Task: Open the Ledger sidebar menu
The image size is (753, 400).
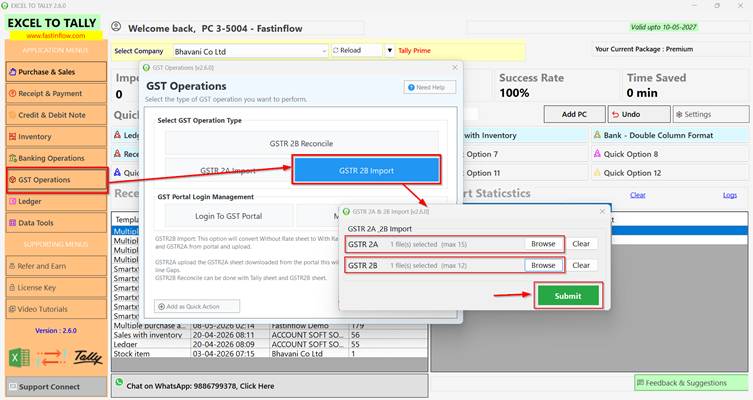Action: (x=56, y=201)
